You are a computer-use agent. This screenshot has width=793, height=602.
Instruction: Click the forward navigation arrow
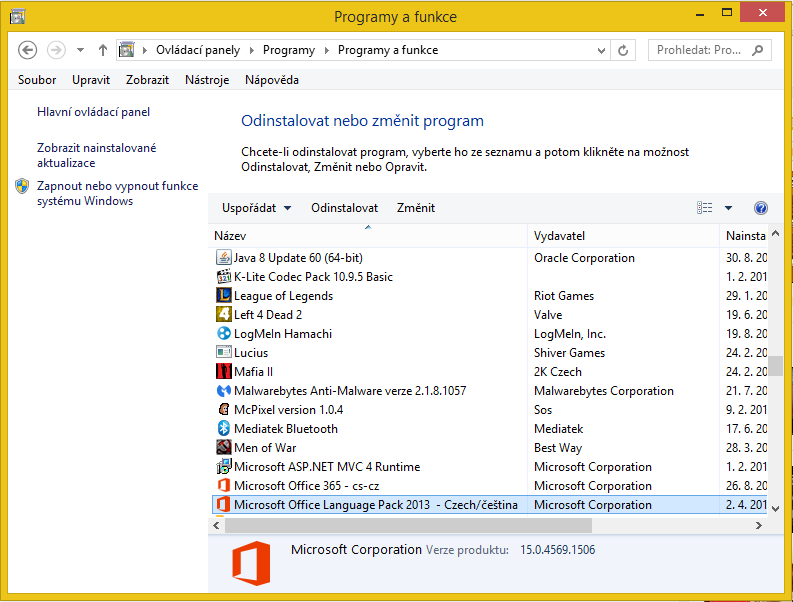56,50
